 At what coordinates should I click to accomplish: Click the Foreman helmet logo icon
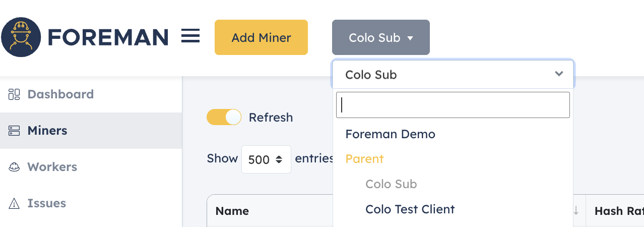(x=21, y=37)
